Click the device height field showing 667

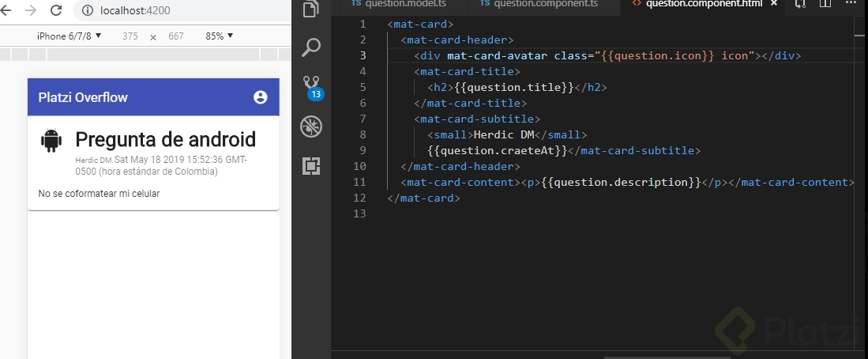tap(176, 36)
